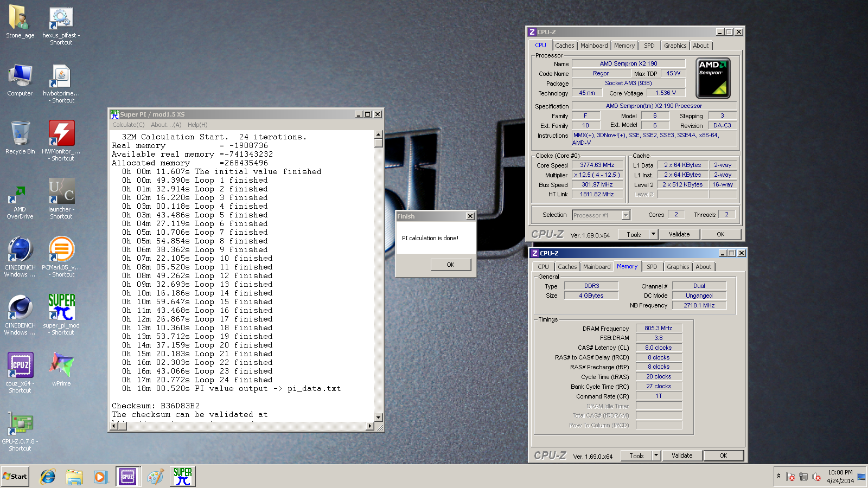Viewport: 868px width, 488px height.
Task: Open the launcher shortcut icon
Action: tap(61, 199)
